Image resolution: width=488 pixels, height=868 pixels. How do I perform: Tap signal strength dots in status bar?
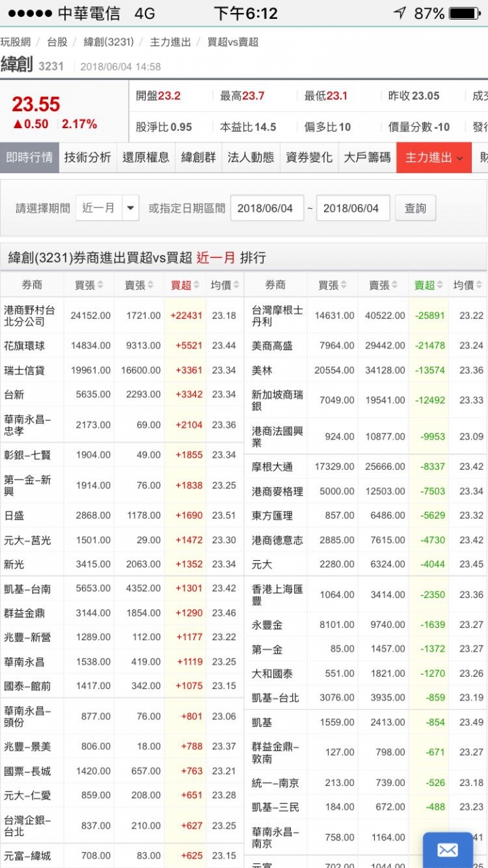pos(30,14)
